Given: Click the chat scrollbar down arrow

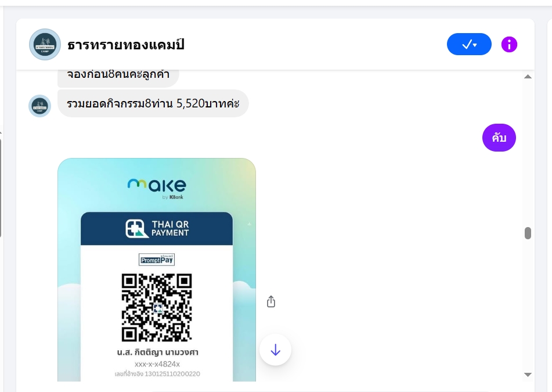Looking at the screenshot, I should 528,375.
